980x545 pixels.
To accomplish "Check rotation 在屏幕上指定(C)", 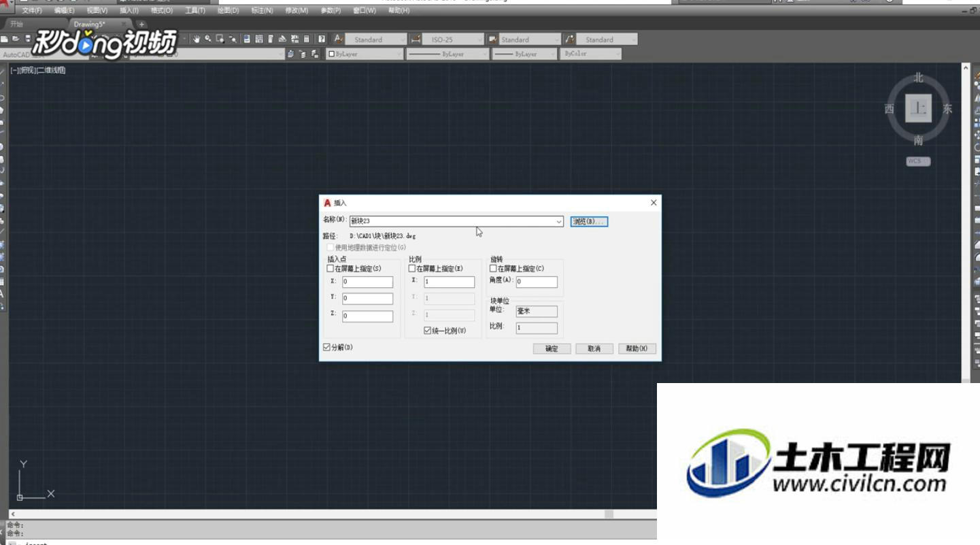I will pyautogui.click(x=493, y=269).
